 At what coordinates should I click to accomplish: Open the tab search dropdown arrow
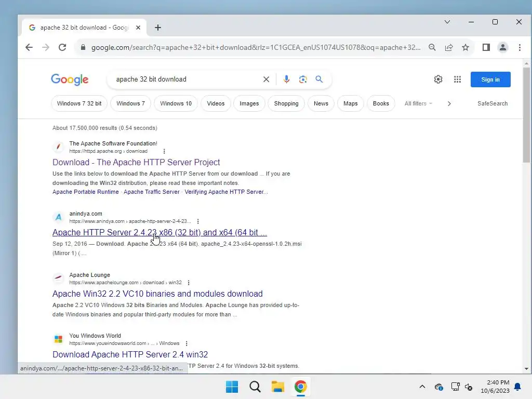[447, 22]
